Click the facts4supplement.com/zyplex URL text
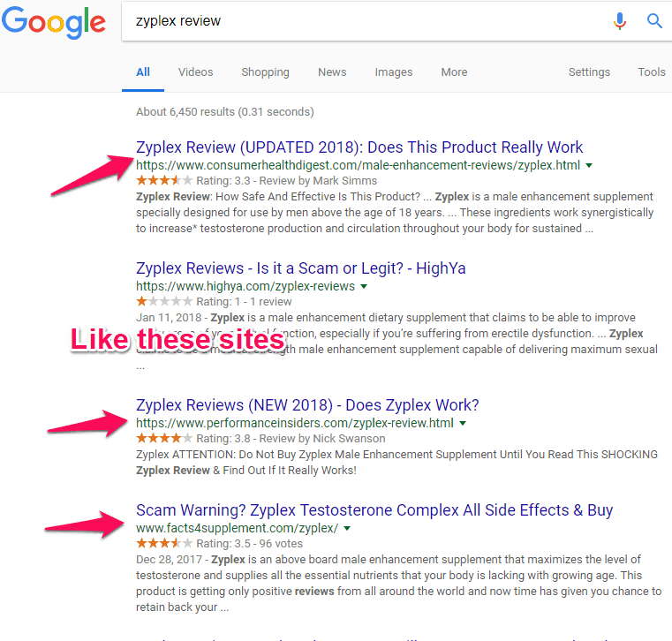 click(237, 528)
